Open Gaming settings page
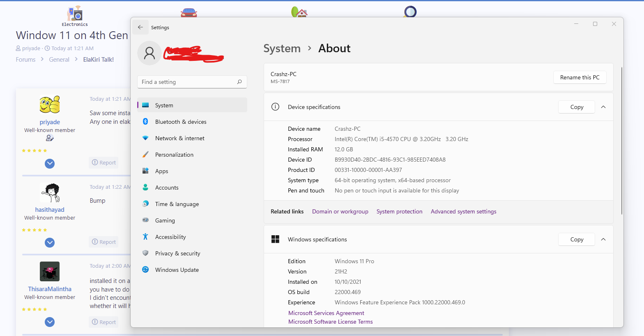This screenshot has height=336, width=644. point(192,220)
